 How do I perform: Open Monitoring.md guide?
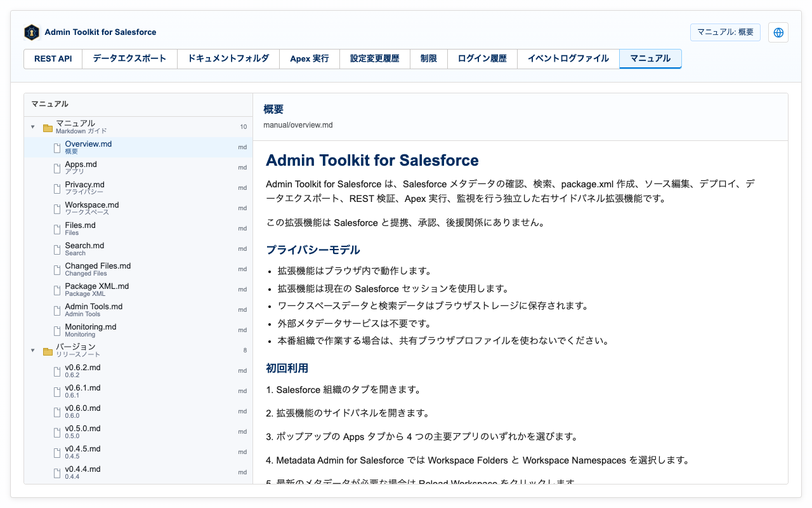pos(138,330)
